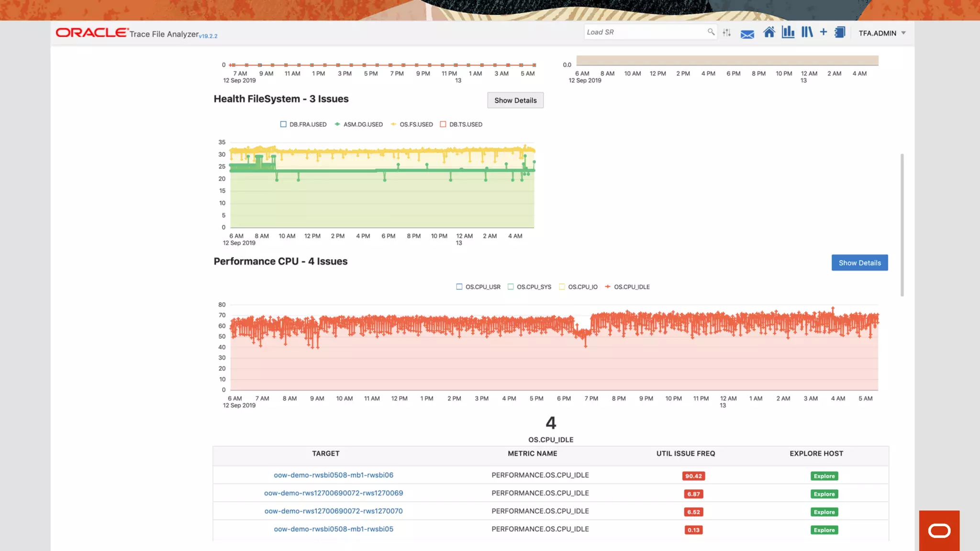Open the mail envelope icon
Screen dimensions: 980x551
747,34
